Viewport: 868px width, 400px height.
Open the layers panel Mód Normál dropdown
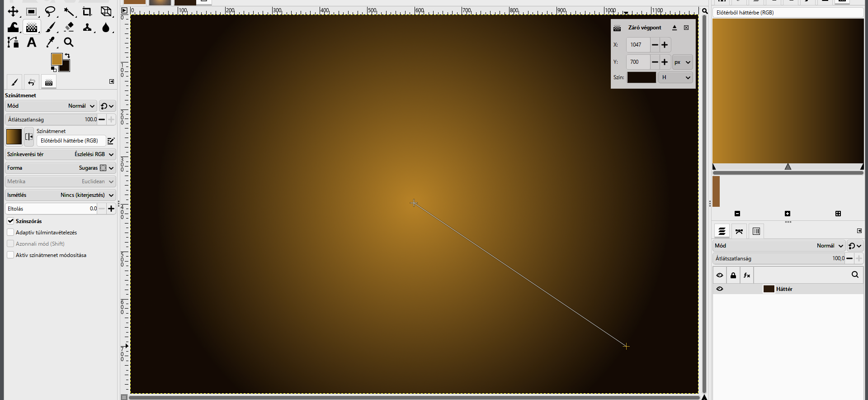pyautogui.click(x=779, y=246)
